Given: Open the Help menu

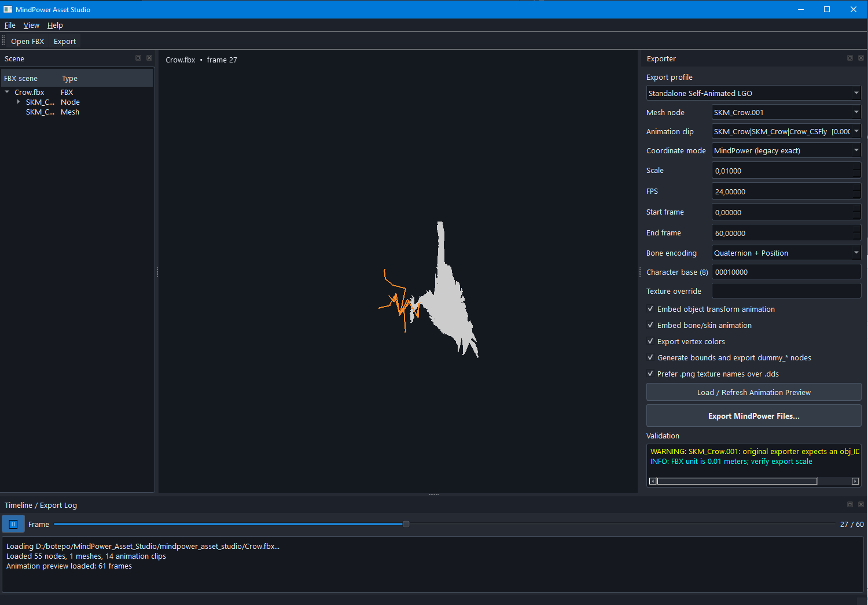Looking at the screenshot, I should point(55,25).
